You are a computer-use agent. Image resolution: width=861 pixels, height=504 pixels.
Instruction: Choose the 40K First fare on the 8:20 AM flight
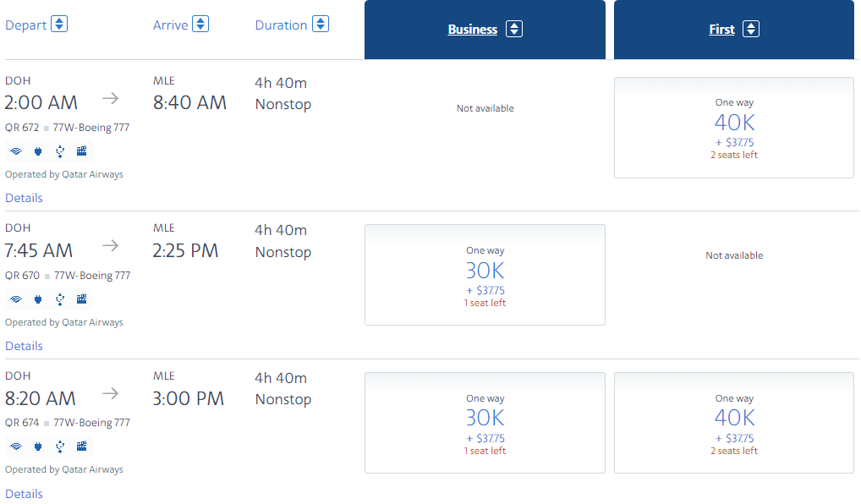point(734,423)
